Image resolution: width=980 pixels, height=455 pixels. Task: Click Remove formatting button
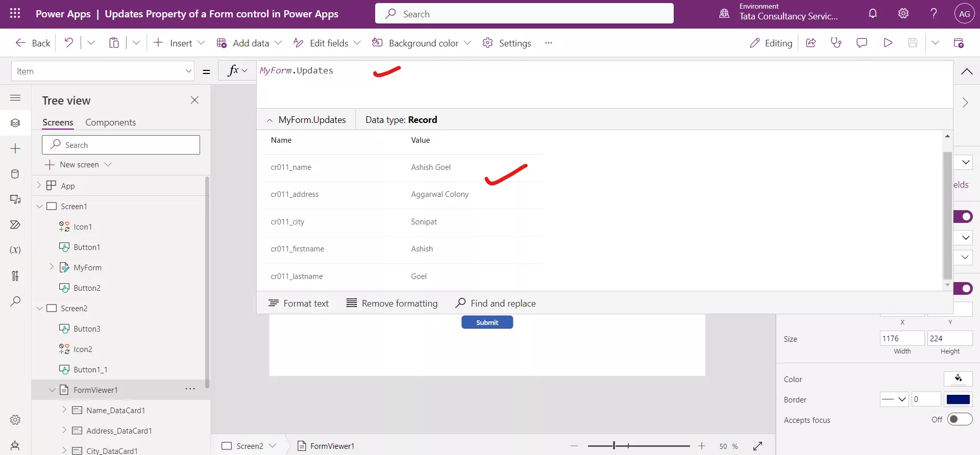coord(392,303)
